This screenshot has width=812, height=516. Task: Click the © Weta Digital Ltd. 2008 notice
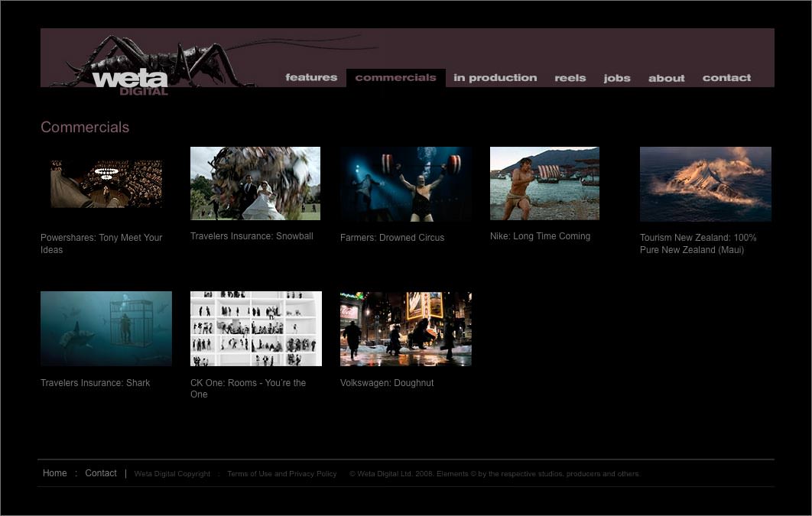pyautogui.click(x=495, y=473)
